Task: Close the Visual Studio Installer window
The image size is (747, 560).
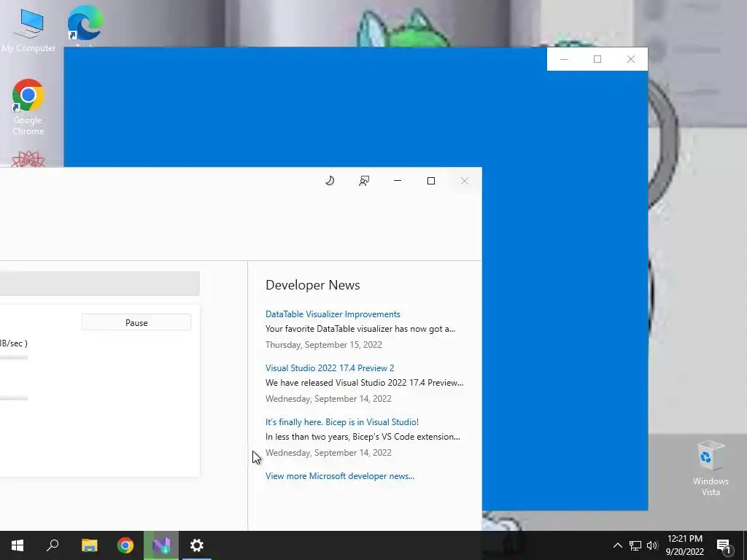Action: click(465, 181)
